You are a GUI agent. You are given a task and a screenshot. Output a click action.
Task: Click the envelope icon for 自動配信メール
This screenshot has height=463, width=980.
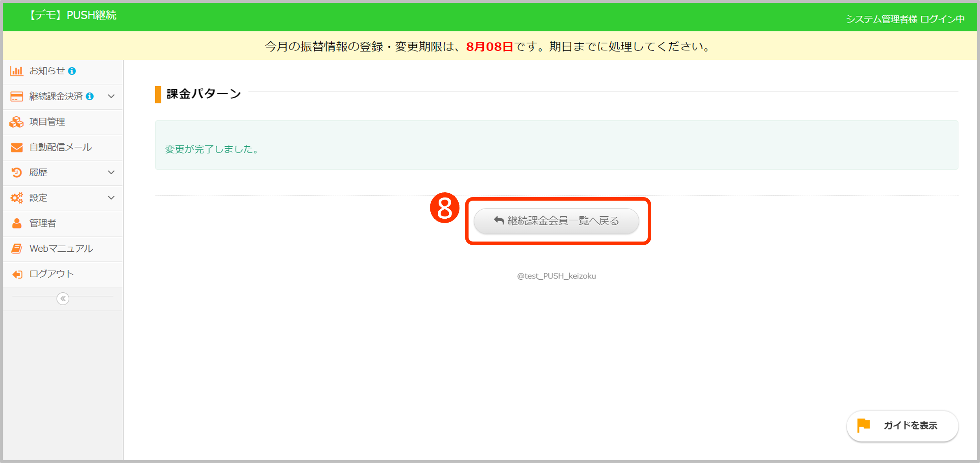[x=17, y=148]
